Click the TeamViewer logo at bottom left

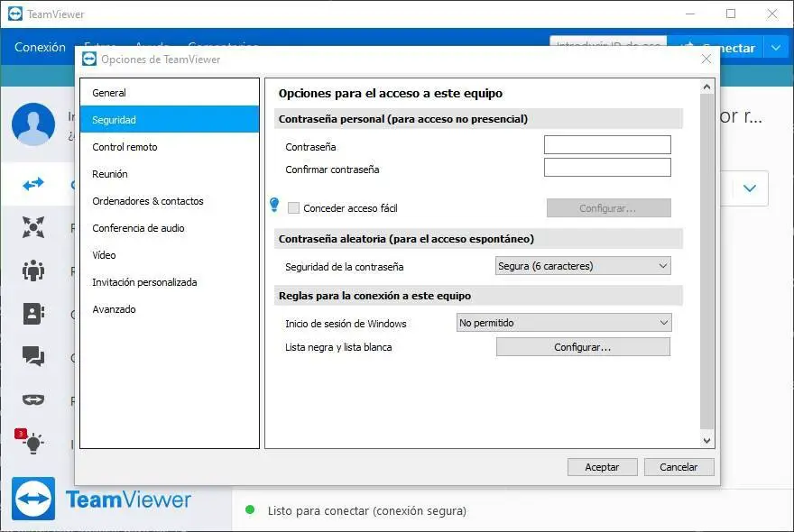[x=33, y=499]
